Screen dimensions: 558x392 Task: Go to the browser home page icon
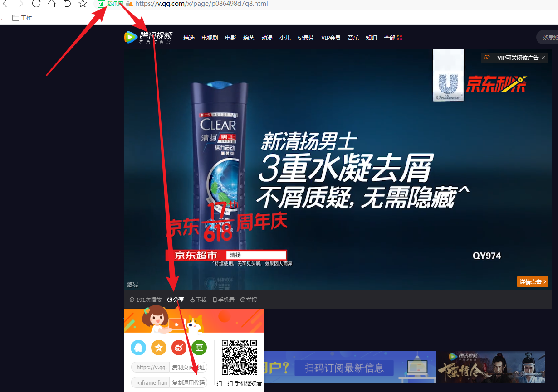point(52,4)
